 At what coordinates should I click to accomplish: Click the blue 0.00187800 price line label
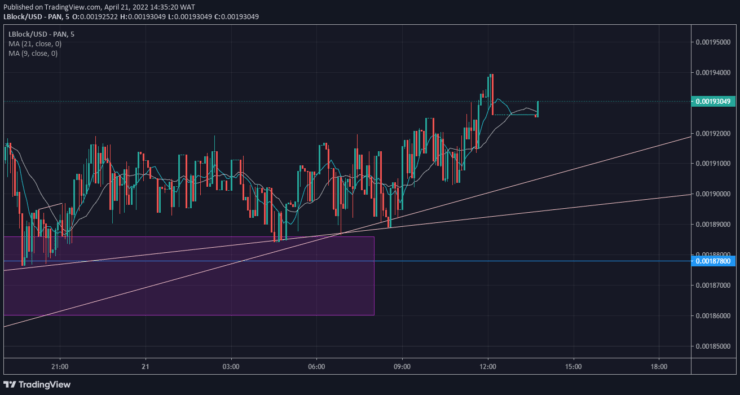point(714,261)
